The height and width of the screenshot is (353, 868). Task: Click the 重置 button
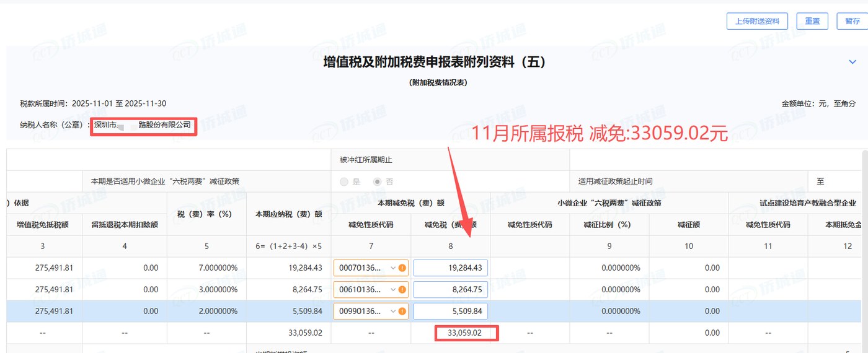(812, 21)
